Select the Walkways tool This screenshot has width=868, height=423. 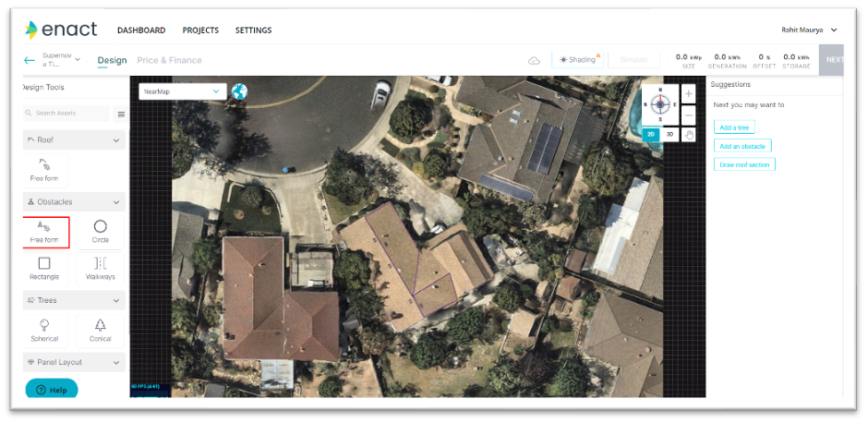pos(101,269)
